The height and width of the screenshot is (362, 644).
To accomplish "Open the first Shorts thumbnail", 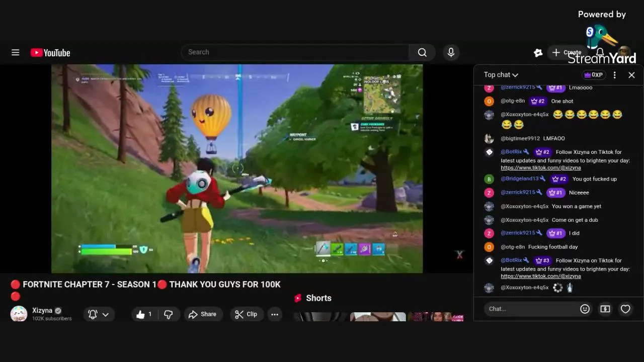I will point(320,317).
